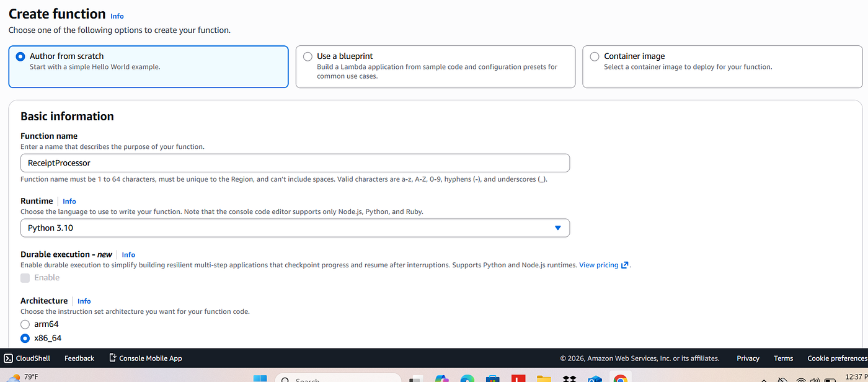The height and width of the screenshot is (382, 868).
Task: Open Dropbox from the taskbar
Action: click(x=569, y=378)
